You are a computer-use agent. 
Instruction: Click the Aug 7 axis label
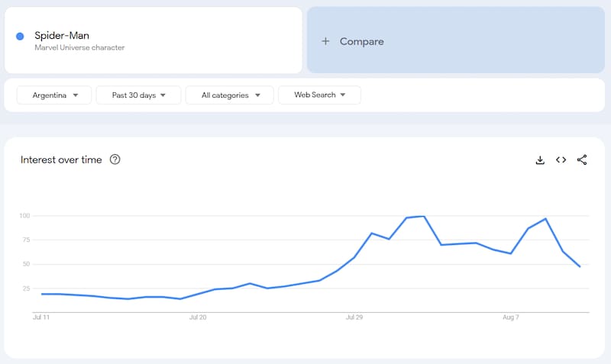click(511, 317)
